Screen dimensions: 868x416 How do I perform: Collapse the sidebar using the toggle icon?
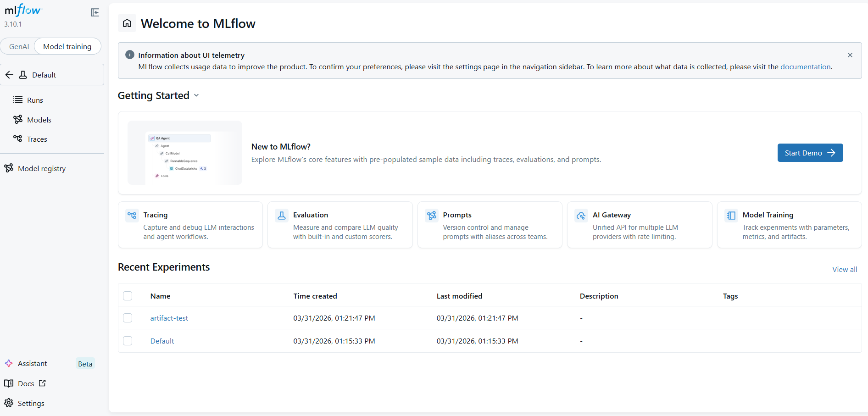pos(95,12)
